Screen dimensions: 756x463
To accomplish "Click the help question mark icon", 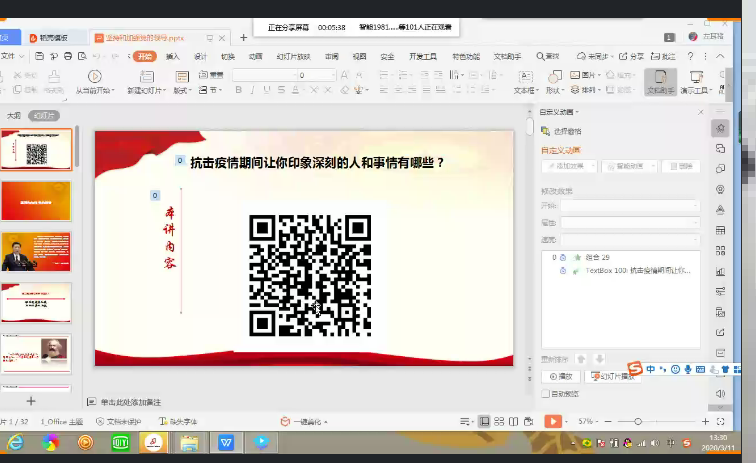I will coord(690,56).
